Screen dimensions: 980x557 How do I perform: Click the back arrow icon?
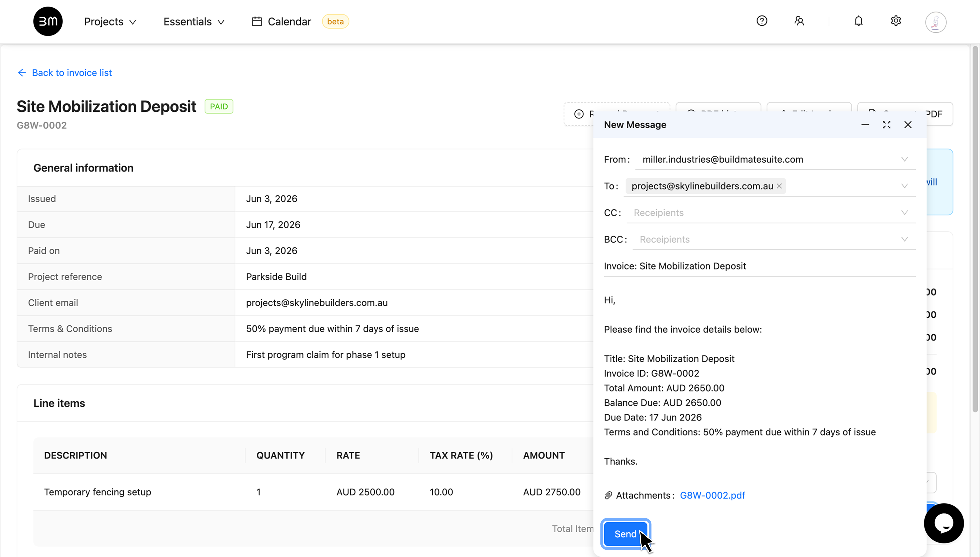pyautogui.click(x=22, y=73)
